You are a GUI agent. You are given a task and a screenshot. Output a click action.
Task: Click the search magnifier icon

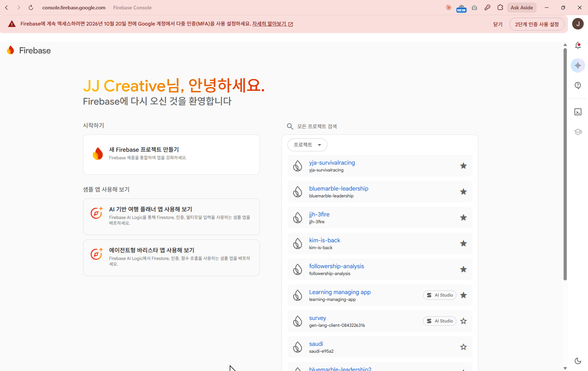point(290,126)
